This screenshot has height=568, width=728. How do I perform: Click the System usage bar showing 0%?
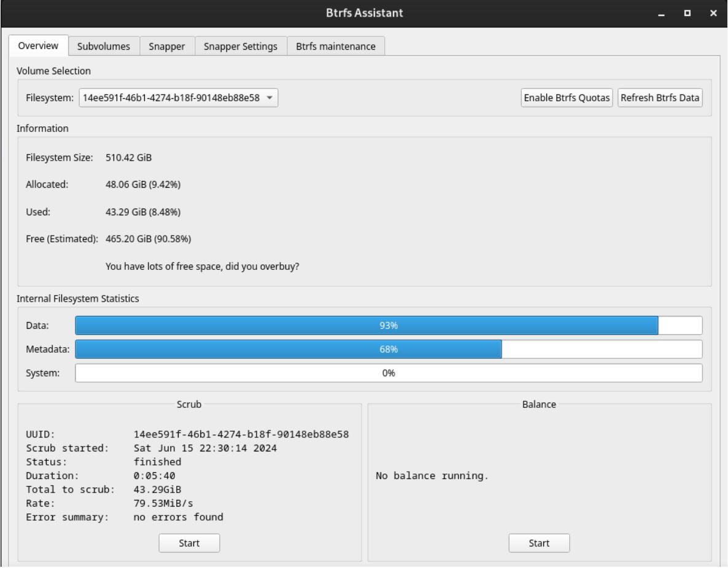tap(389, 372)
